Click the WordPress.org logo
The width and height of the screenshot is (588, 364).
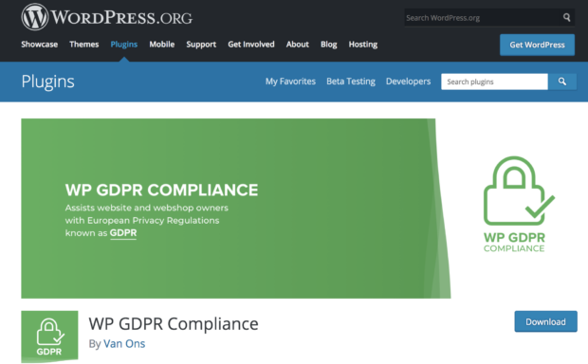(x=107, y=17)
